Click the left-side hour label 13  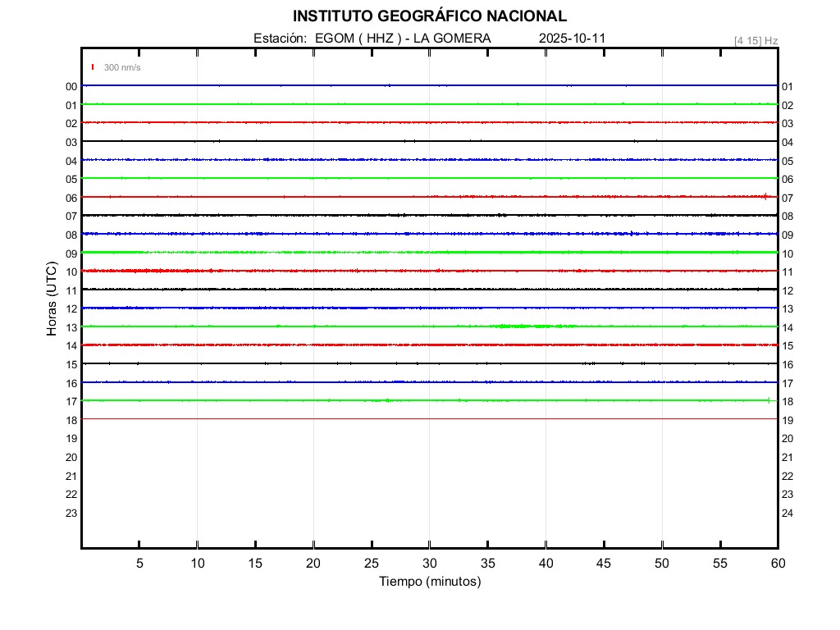click(71, 327)
